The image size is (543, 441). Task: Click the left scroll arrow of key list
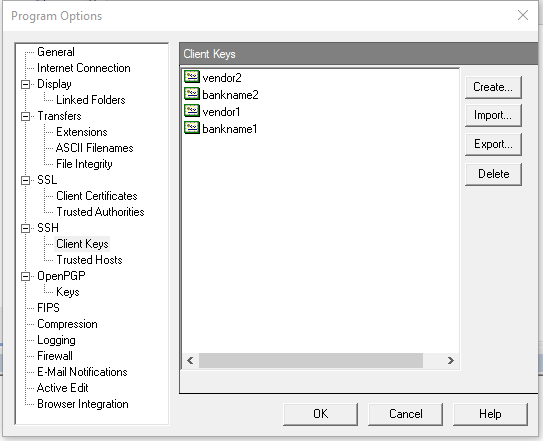[x=190, y=361]
